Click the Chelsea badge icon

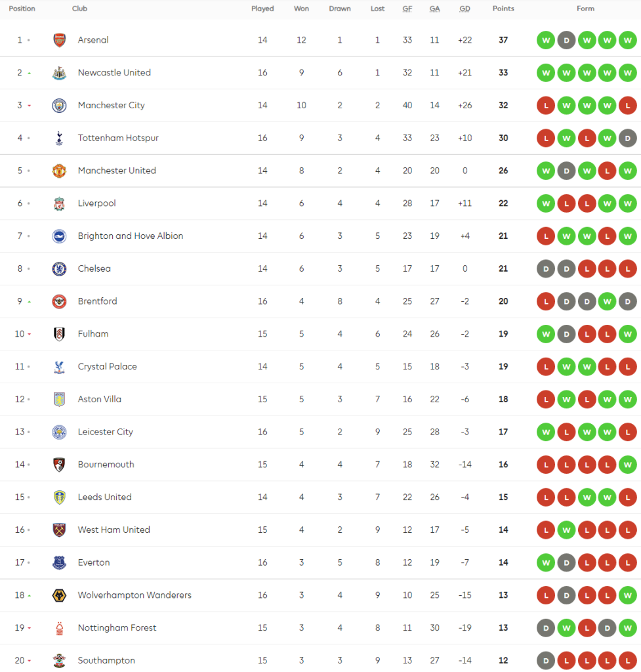coord(60,269)
